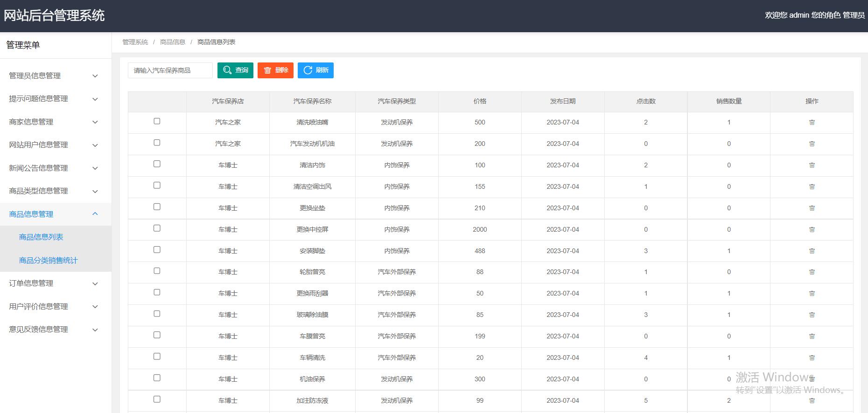Click the 点击数 column header
Screen dimensions: 868x413
coord(646,101)
